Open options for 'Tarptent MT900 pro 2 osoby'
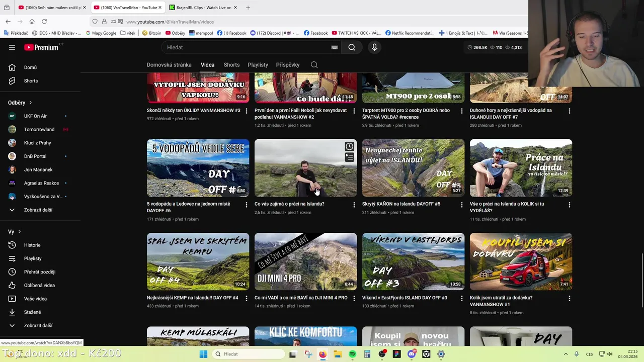Viewport: 644px width, 362px height. (x=461, y=111)
